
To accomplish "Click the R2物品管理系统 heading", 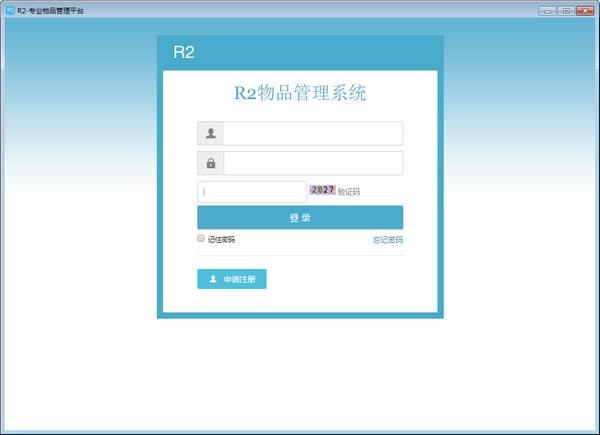I will pyautogui.click(x=300, y=94).
